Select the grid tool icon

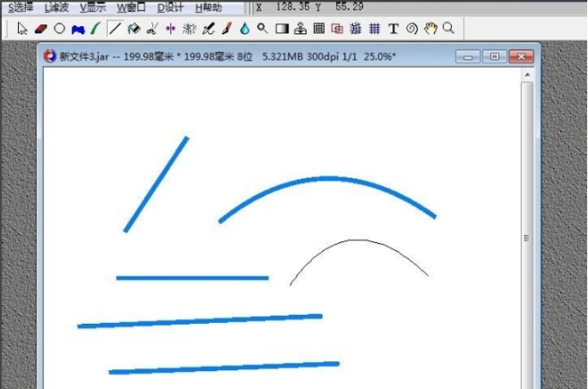pos(375,29)
